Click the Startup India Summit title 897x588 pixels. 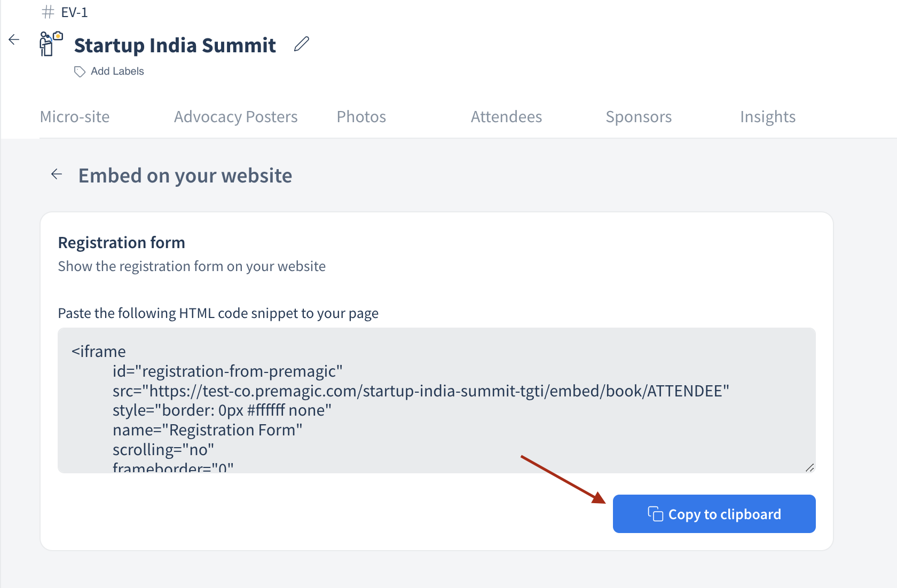pos(175,45)
